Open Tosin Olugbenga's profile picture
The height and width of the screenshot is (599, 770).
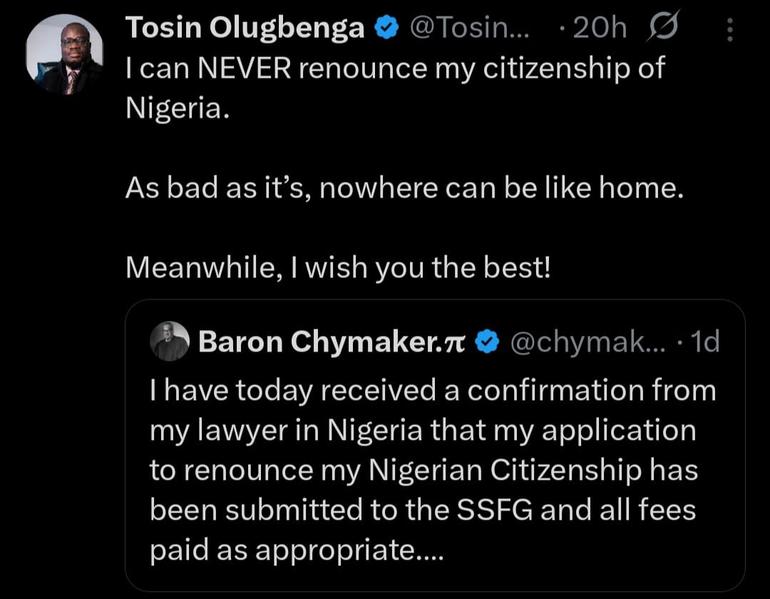(x=65, y=54)
